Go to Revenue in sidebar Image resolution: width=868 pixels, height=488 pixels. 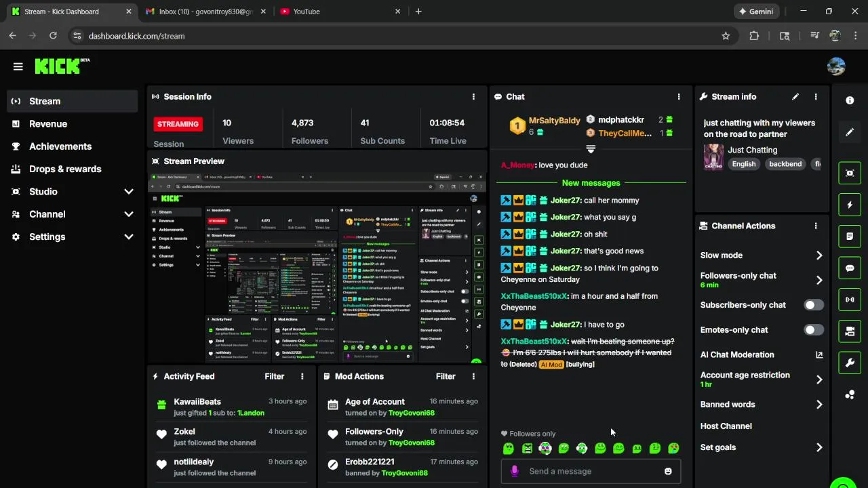coord(72,124)
